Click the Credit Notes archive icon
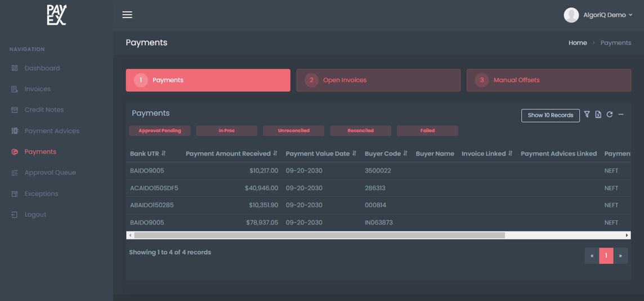This screenshot has width=644, height=301. tap(15, 110)
